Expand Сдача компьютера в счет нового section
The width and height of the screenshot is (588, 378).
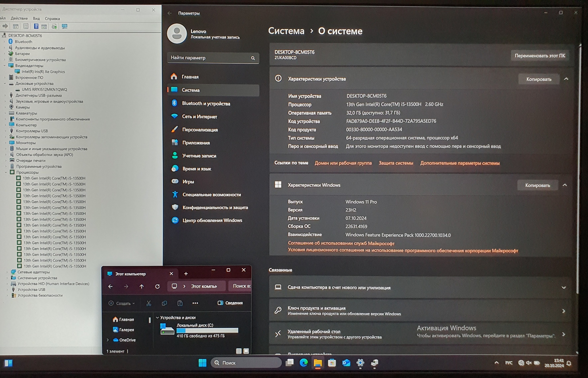[x=563, y=287]
